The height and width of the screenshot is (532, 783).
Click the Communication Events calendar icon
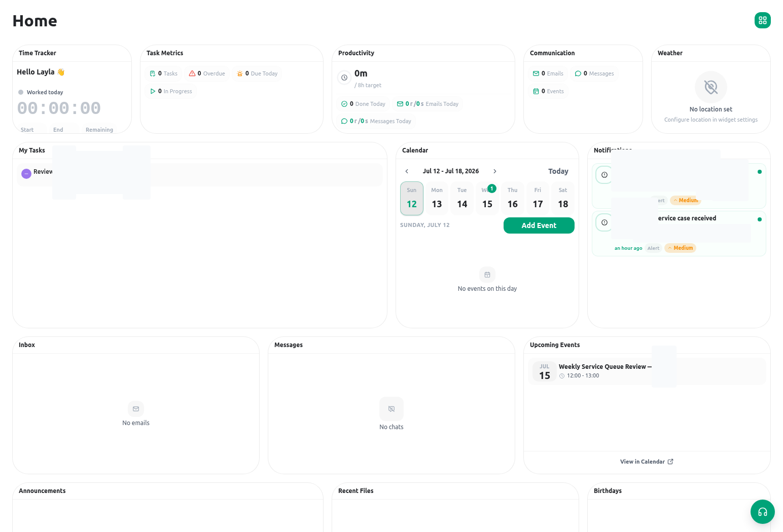pyautogui.click(x=536, y=91)
